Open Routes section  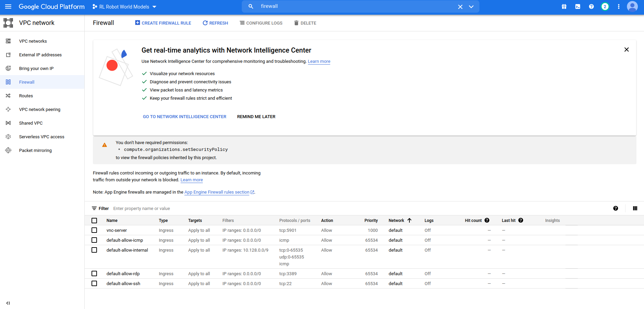click(x=26, y=96)
